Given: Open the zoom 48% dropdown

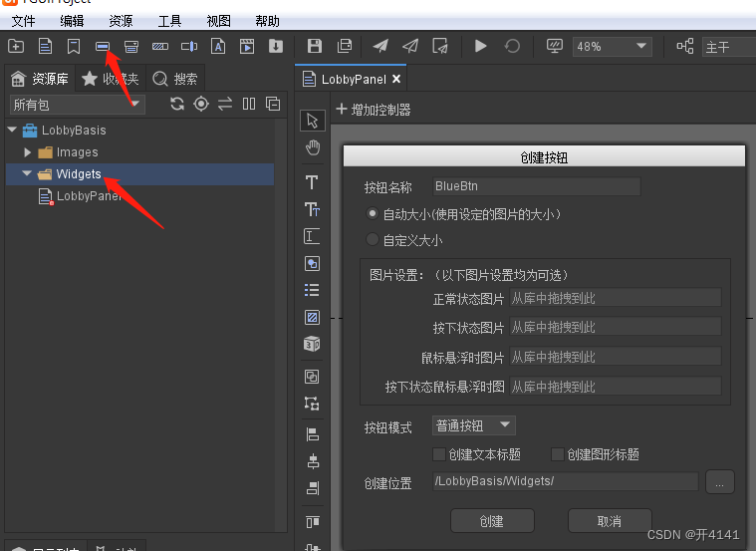Looking at the screenshot, I should pyautogui.click(x=612, y=47).
